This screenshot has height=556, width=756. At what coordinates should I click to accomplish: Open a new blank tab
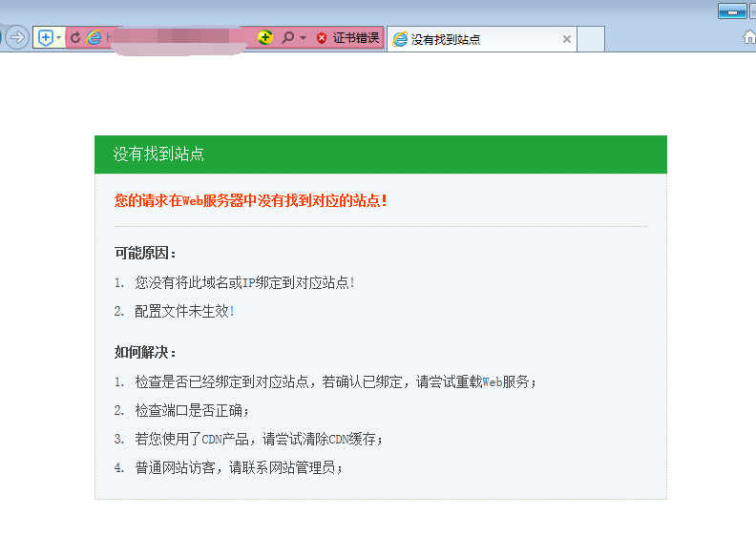tap(591, 39)
